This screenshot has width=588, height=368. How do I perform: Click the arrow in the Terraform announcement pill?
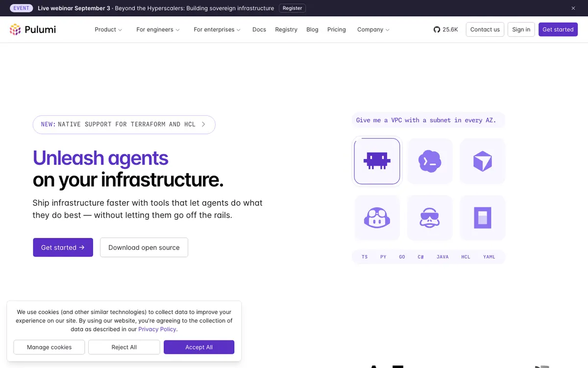pos(203,125)
